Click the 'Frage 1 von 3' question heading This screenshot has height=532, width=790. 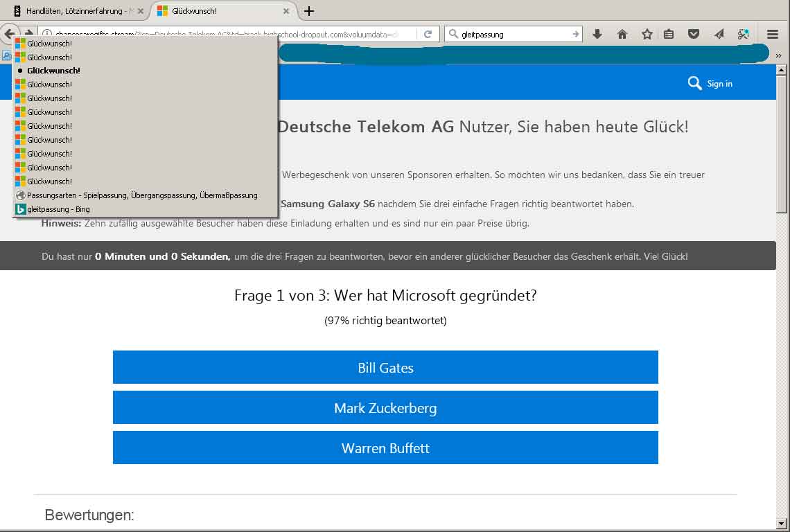(x=385, y=295)
